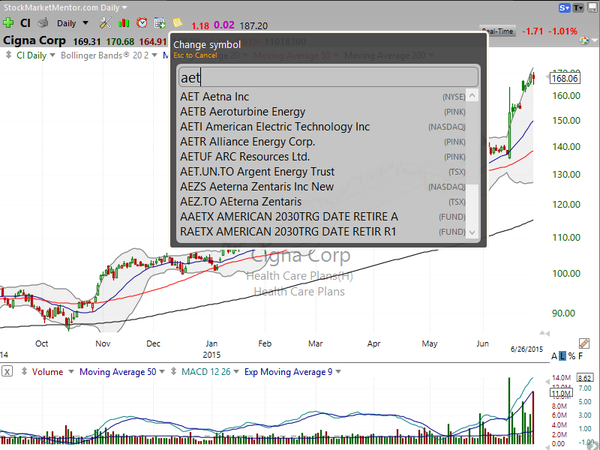
Task: Open the alarm clock alerts icon
Action: tap(142, 23)
